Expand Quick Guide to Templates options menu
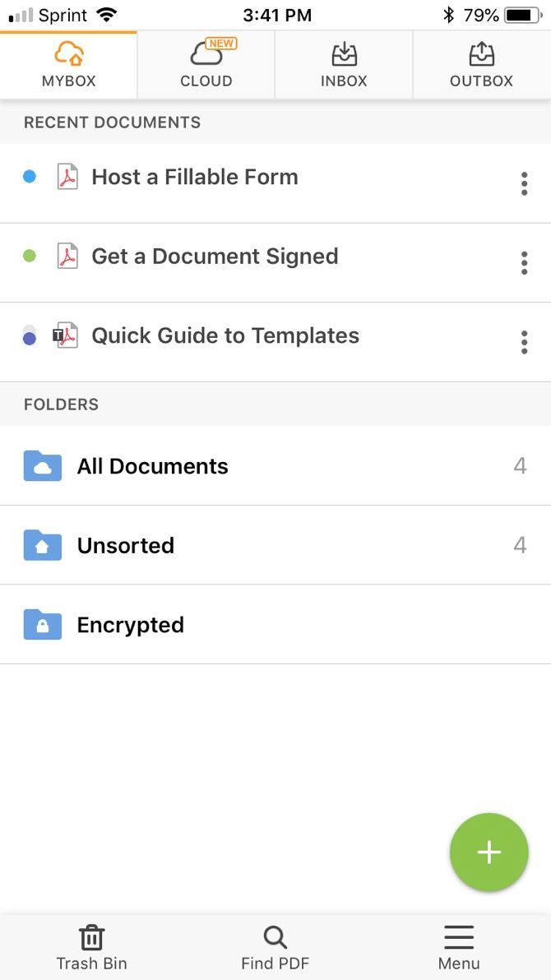The image size is (551, 980). tap(524, 342)
